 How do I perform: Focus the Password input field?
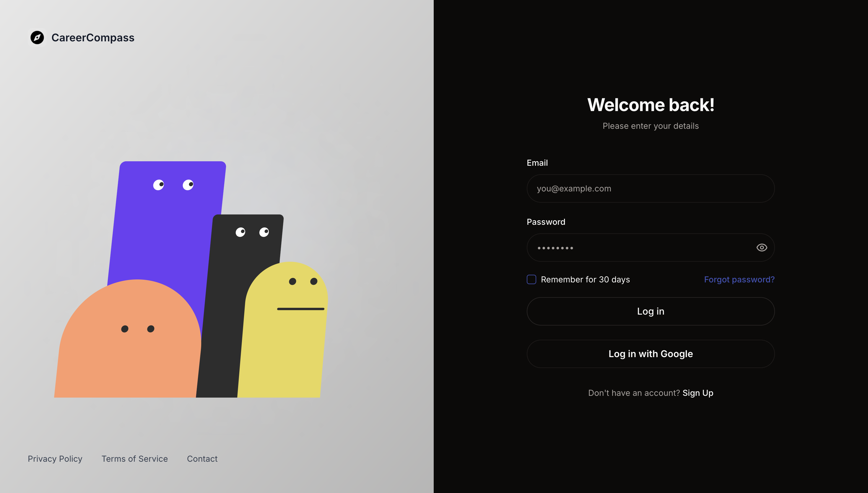point(637,248)
